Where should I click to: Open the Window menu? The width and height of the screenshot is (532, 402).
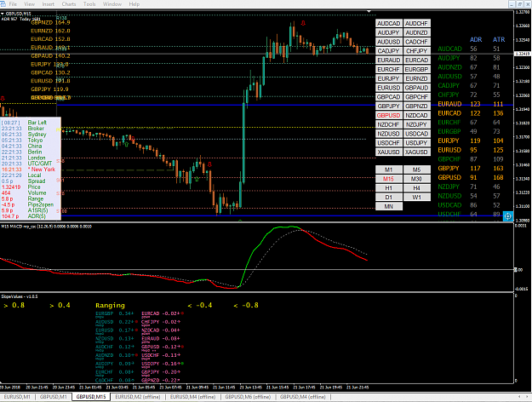pos(112,4)
